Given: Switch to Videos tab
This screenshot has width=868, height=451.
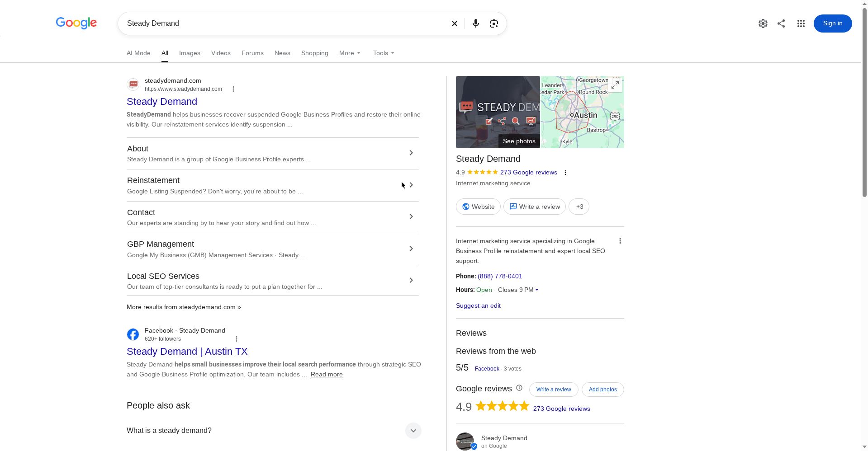Looking at the screenshot, I should tap(221, 53).
